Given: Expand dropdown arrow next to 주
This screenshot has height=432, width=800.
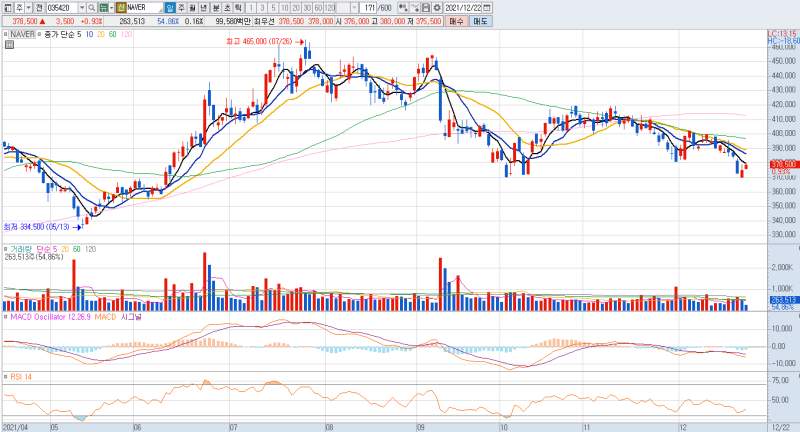Looking at the screenshot, I should [x=29, y=8].
